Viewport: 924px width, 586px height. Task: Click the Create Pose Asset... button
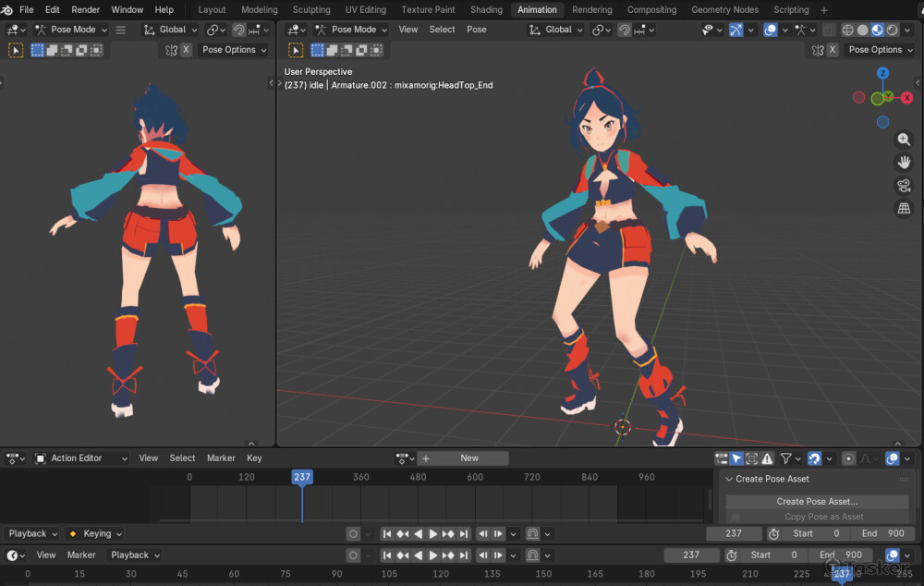click(x=817, y=501)
